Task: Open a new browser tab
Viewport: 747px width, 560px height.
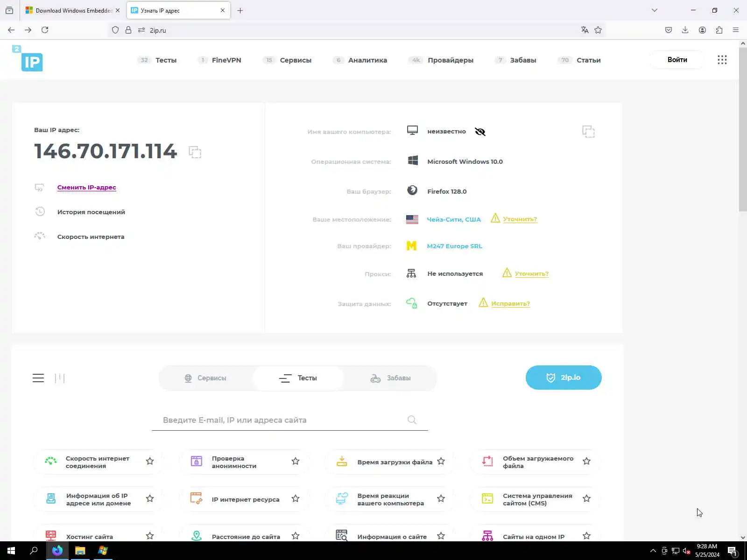Action: pyautogui.click(x=240, y=10)
